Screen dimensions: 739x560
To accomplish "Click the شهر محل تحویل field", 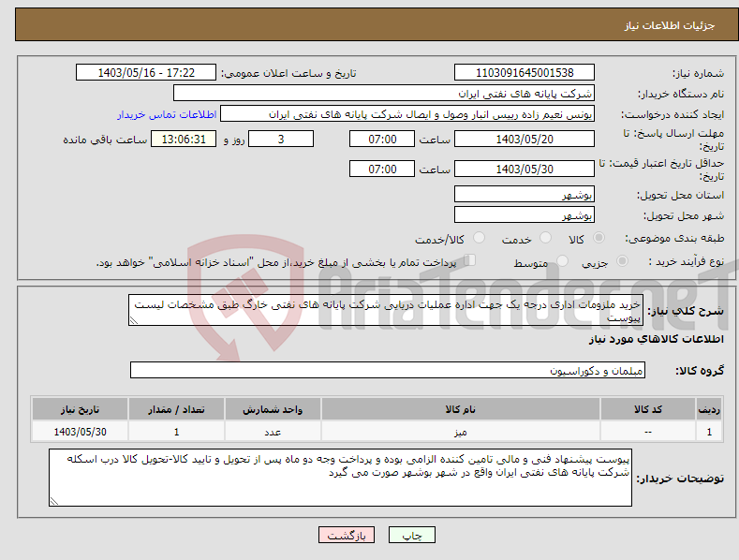I will pos(525,215).
